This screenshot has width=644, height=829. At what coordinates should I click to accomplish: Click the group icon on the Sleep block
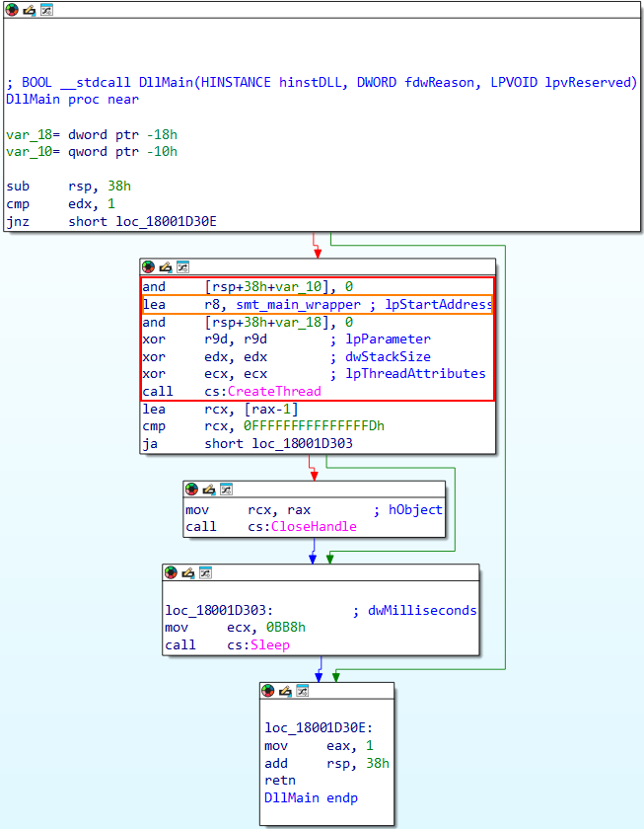pos(204,572)
